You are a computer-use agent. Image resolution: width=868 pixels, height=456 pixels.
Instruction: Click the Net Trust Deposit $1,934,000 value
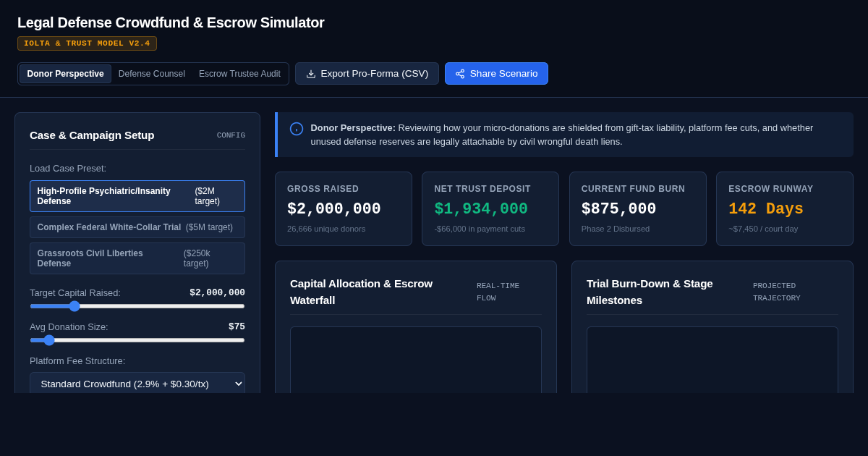click(481, 209)
